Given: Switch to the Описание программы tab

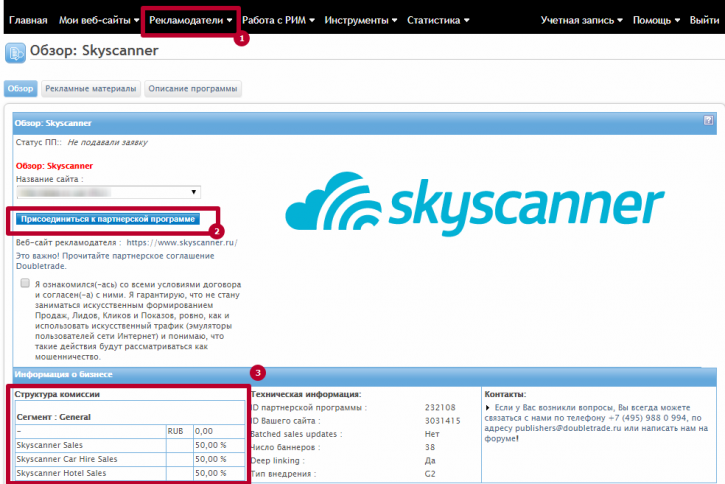Looking at the screenshot, I should [x=192, y=88].
